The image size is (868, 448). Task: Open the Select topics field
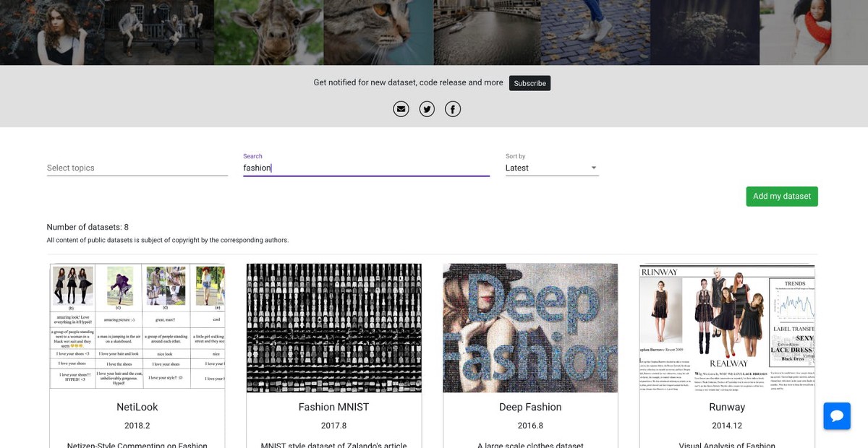tap(137, 168)
